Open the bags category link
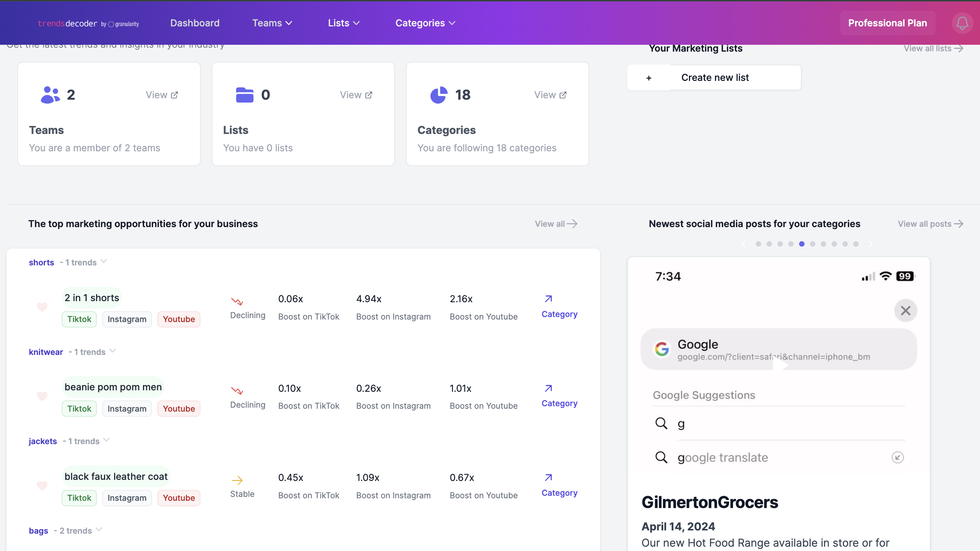The width and height of the screenshot is (980, 551). [x=38, y=531]
